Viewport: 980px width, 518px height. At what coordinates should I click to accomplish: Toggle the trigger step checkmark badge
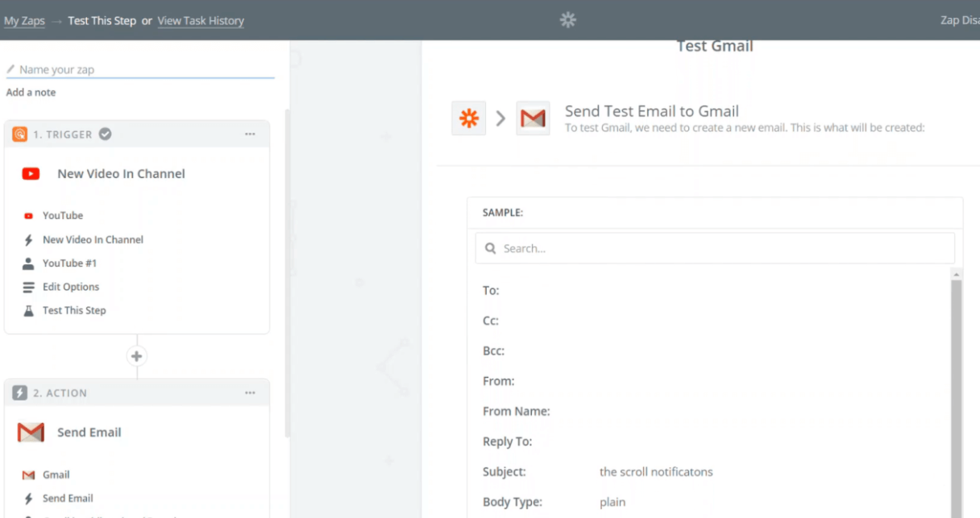(x=105, y=135)
